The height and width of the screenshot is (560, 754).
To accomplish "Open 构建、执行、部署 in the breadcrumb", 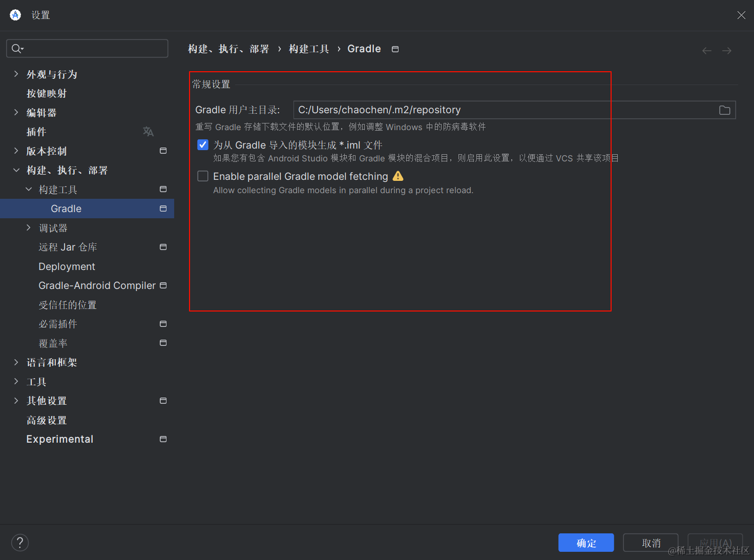I will pyautogui.click(x=228, y=49).
